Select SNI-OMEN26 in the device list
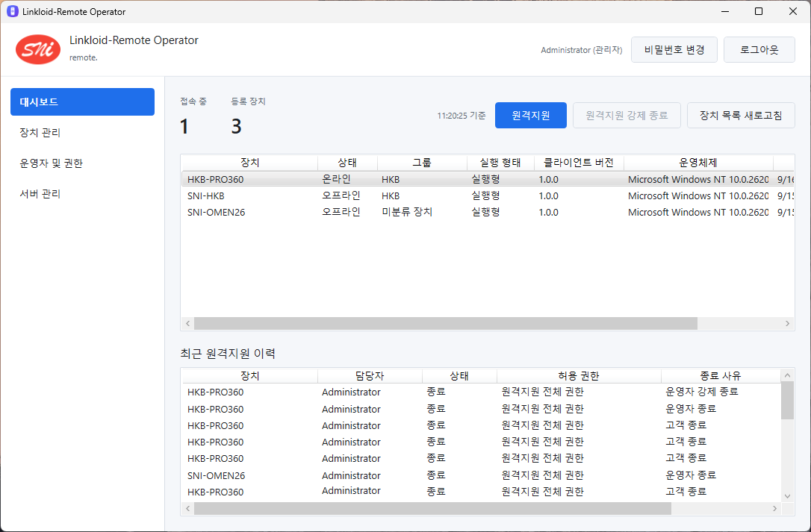811x532 pixels. 488,212
